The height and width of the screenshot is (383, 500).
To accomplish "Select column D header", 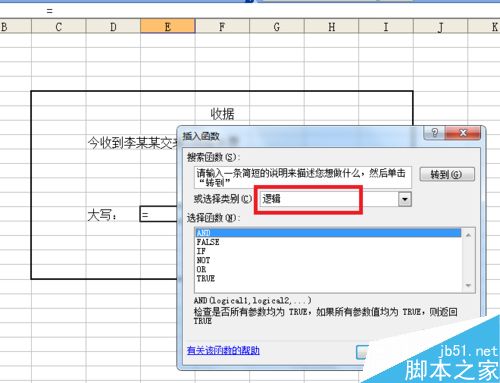I will [113, 26].
